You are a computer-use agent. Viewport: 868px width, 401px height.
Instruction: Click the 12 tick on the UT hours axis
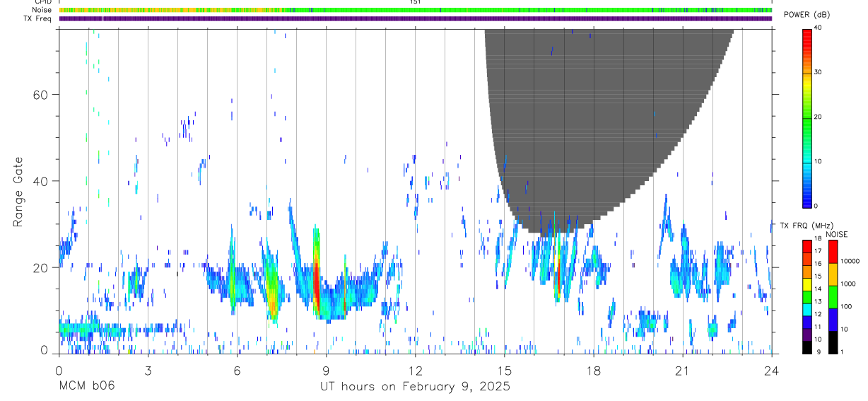pyautogui.click(x=415, y=370)
